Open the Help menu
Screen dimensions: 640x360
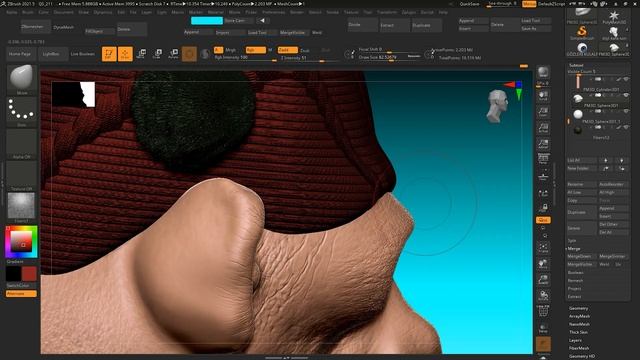coord(443,12)
